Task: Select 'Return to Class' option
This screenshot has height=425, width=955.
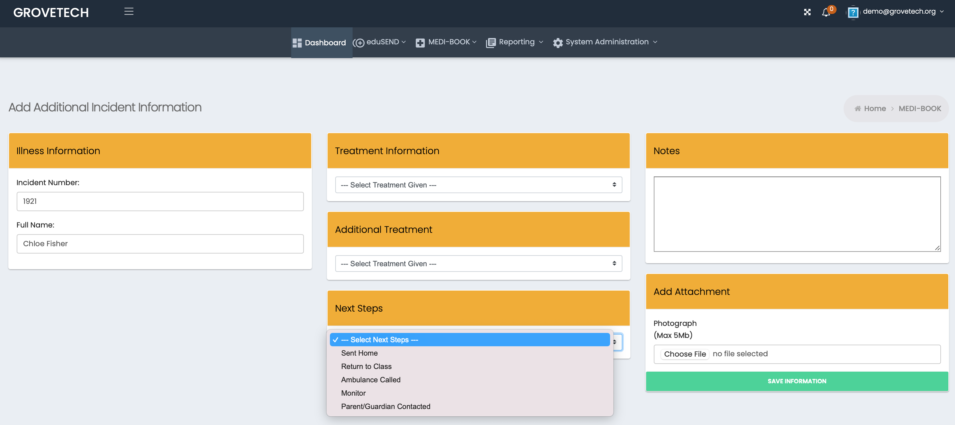Action: [366, 367]
